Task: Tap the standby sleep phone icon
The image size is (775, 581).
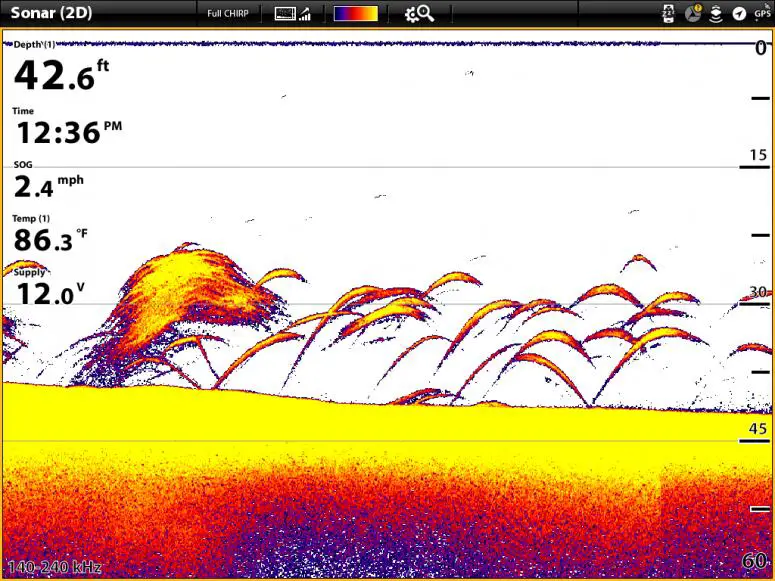Action: point(668,13)
